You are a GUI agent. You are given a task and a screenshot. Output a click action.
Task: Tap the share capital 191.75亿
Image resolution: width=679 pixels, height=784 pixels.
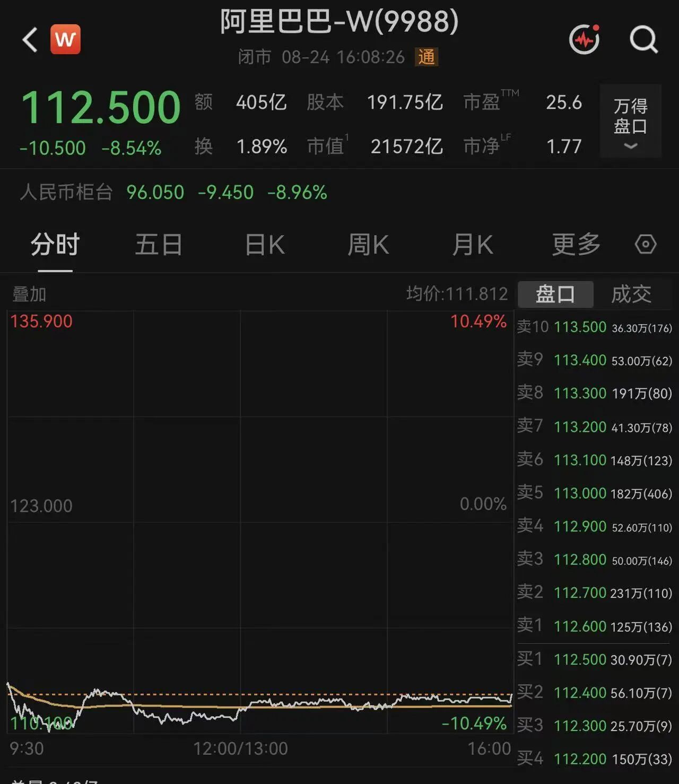(x=405, y=102)
